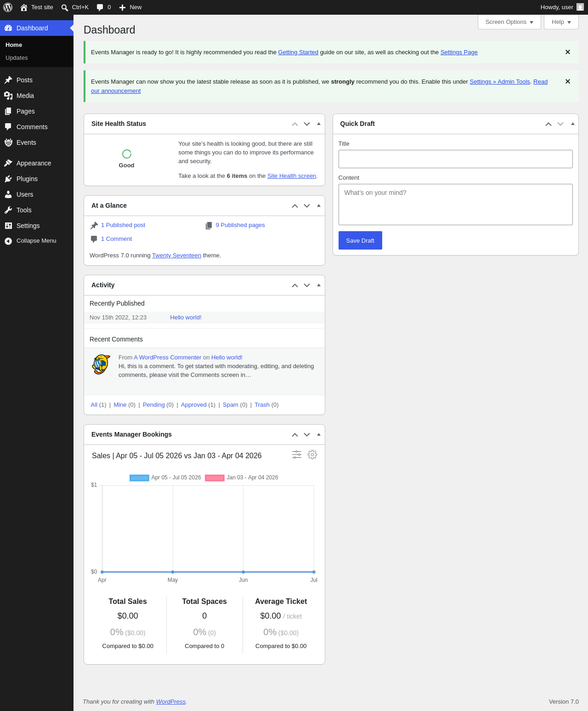Dismiss the Events Manager ready notice

pos(568,52)
